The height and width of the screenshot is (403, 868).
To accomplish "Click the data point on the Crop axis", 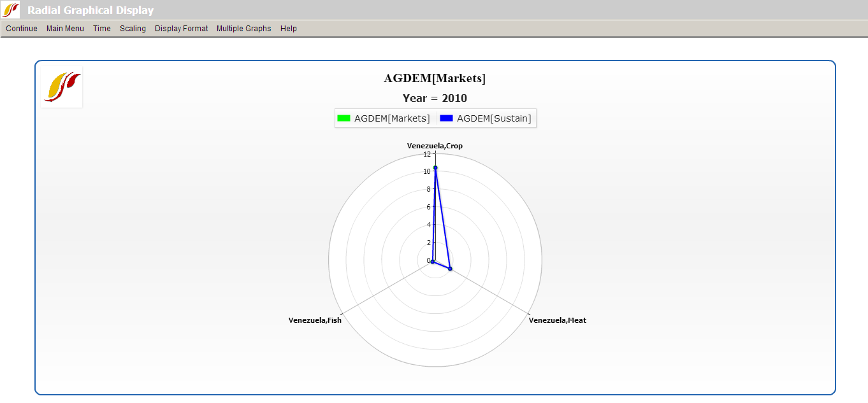I will 435,167.
